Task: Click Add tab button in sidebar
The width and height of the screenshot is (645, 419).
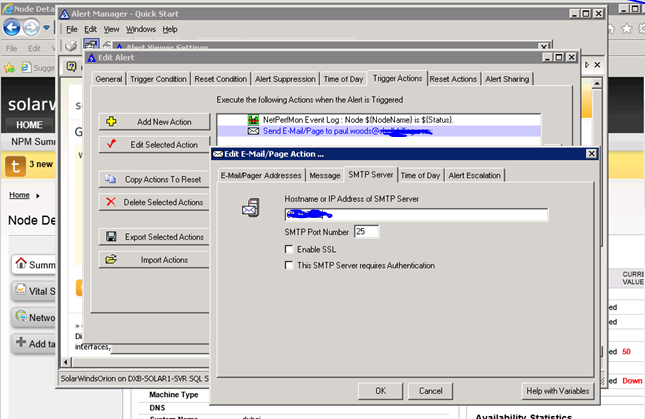Action: [x=34, y=344]
